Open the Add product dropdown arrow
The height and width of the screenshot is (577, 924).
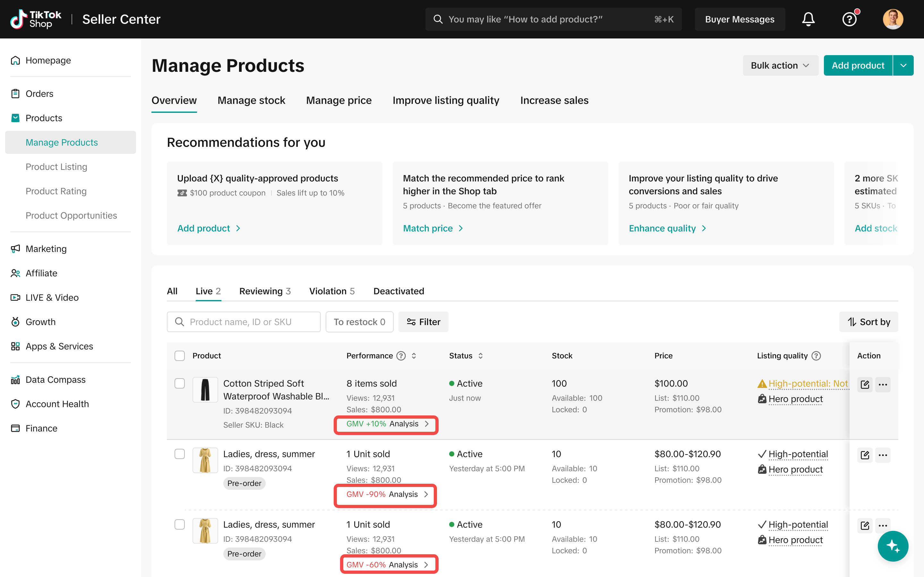[x=903, y=65]
